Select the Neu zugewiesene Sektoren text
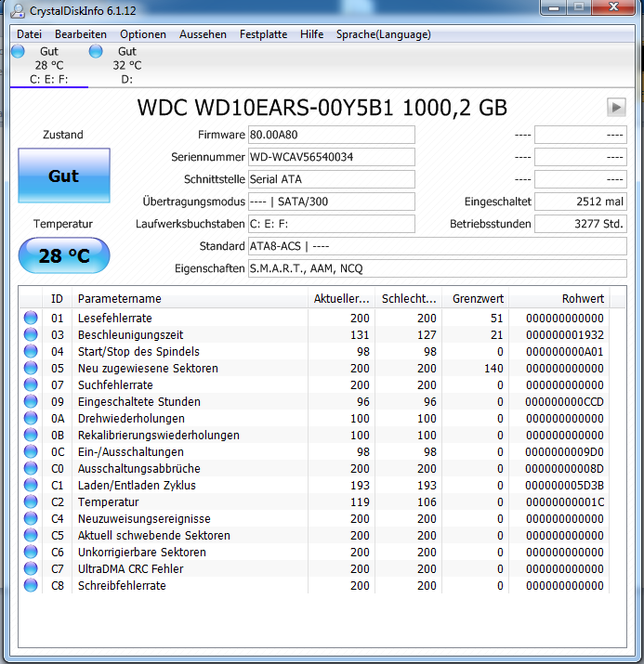The height and width of the screenshot is (664, 644). (148, 369)
